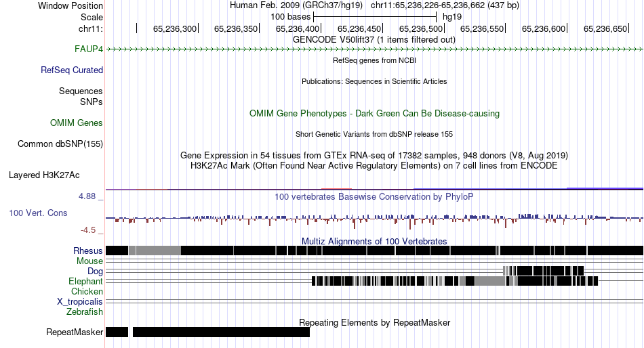
Task: Click the Rhesus alignment label
Action: (x=87, y=251)
